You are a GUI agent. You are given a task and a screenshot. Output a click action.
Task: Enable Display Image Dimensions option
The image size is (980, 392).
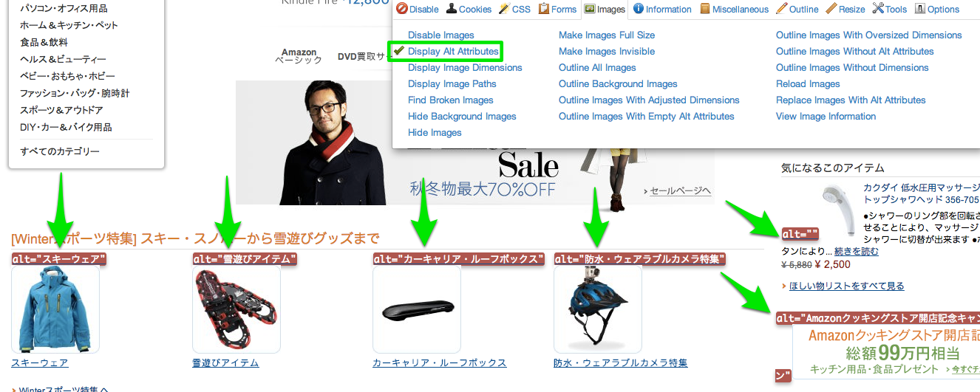click(x=465, y=67)
